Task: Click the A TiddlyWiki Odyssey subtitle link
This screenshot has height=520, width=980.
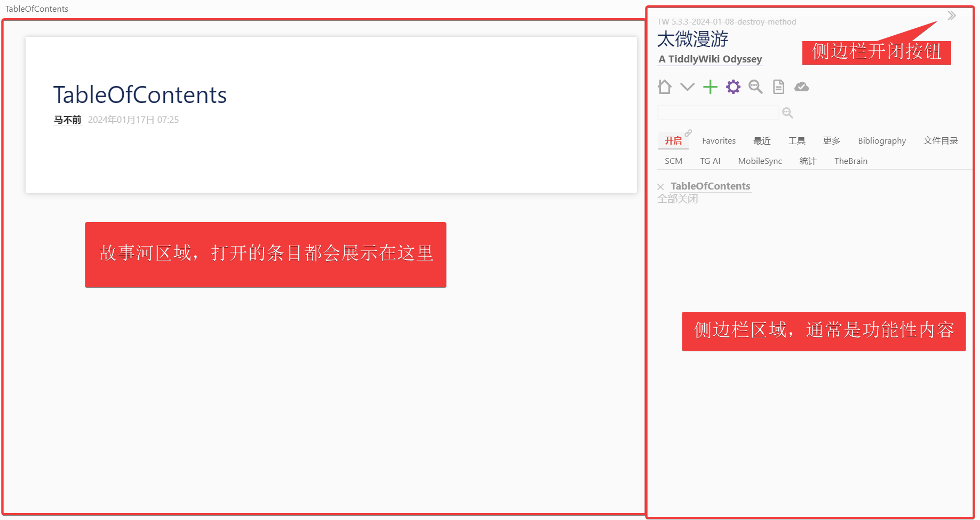Action: tap(710, 59)
